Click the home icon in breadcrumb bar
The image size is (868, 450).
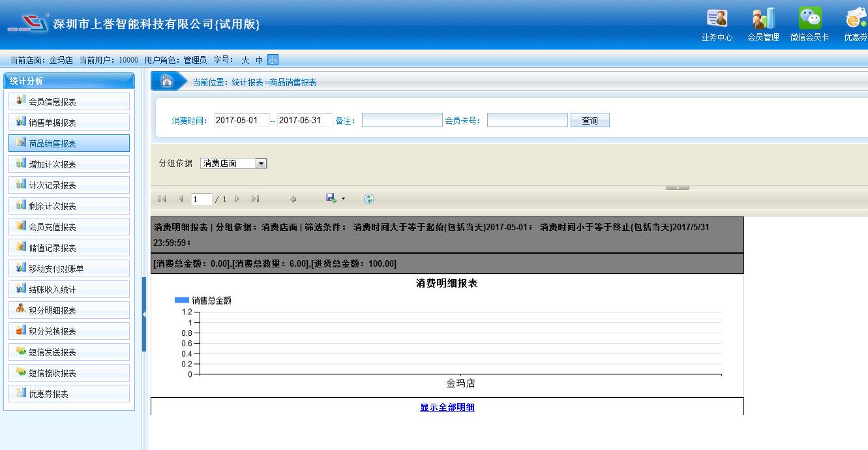coord(167,82)
